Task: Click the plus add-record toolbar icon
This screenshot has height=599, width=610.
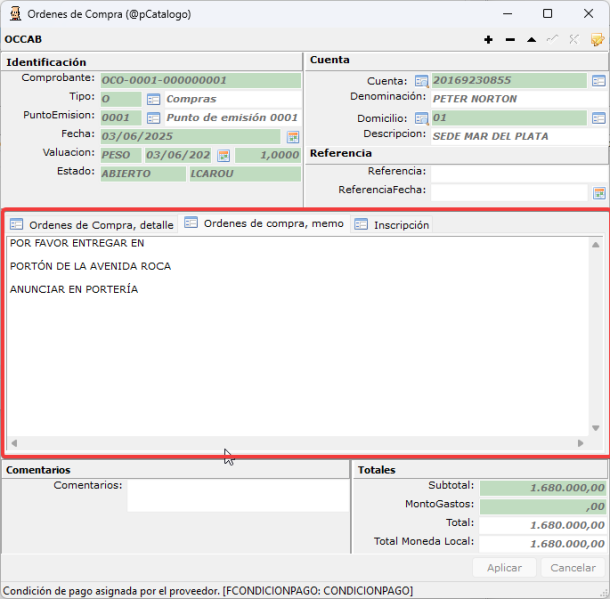Action: point(488,40)
